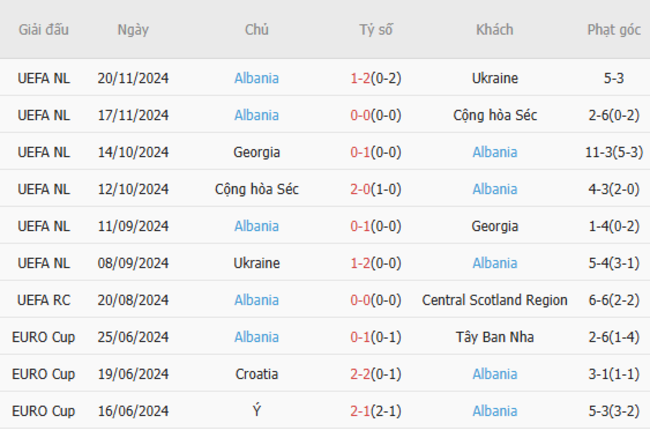Click the Khách column header
Screen dimensions: 650x438
coord(495,30)
